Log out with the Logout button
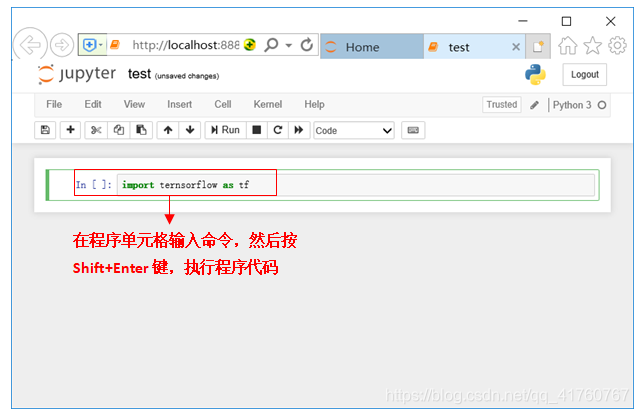 pos(584,75)
